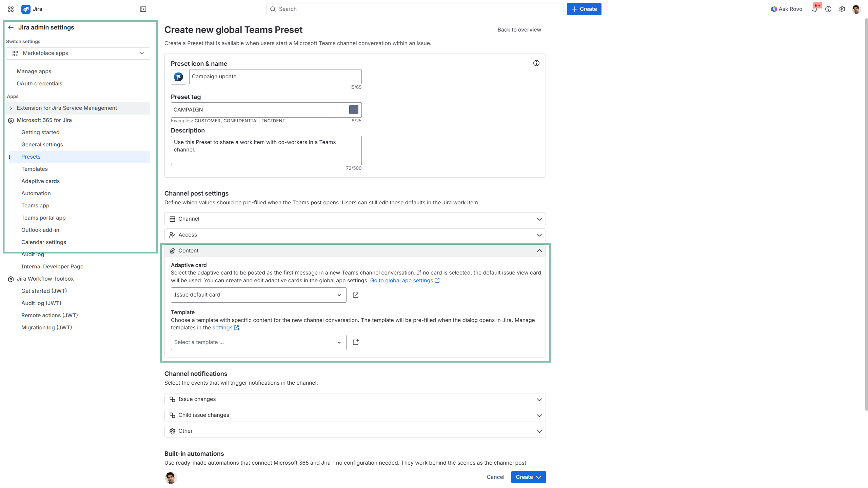This screenshot has height=488, width=868.
Task: Click the info icon in preset card
Action: click(x=536, y=63)
